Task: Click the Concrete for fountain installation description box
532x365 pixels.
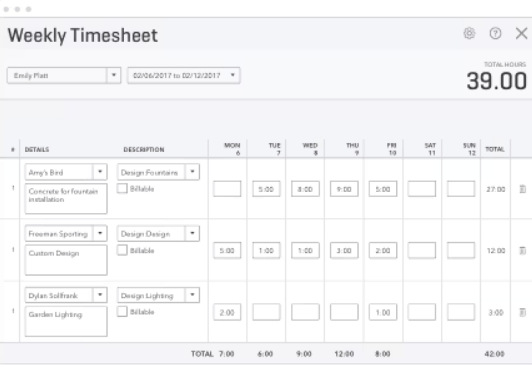Action: (x=66, y=198)
